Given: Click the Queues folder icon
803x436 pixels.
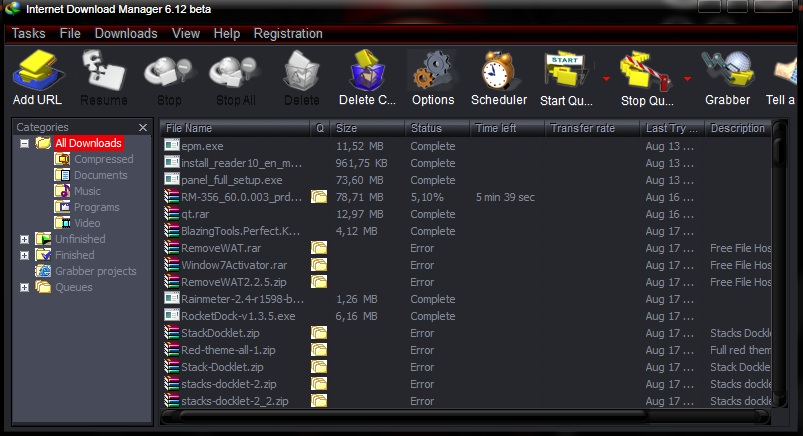Looking at the screenshot, I should tap(43, 287).
